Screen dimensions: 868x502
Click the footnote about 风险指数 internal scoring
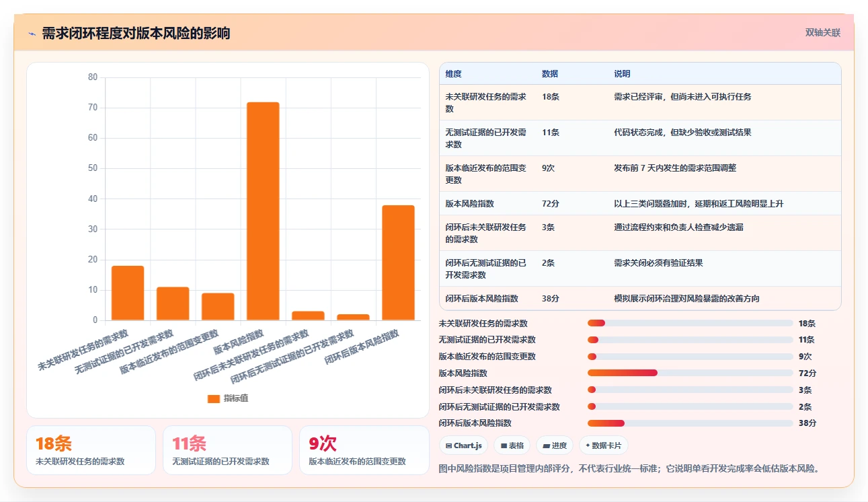click(630, 468)
